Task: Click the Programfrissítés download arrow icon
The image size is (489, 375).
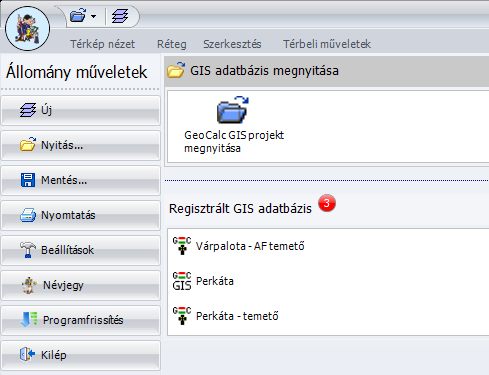Action: click(x=29, y=320)
